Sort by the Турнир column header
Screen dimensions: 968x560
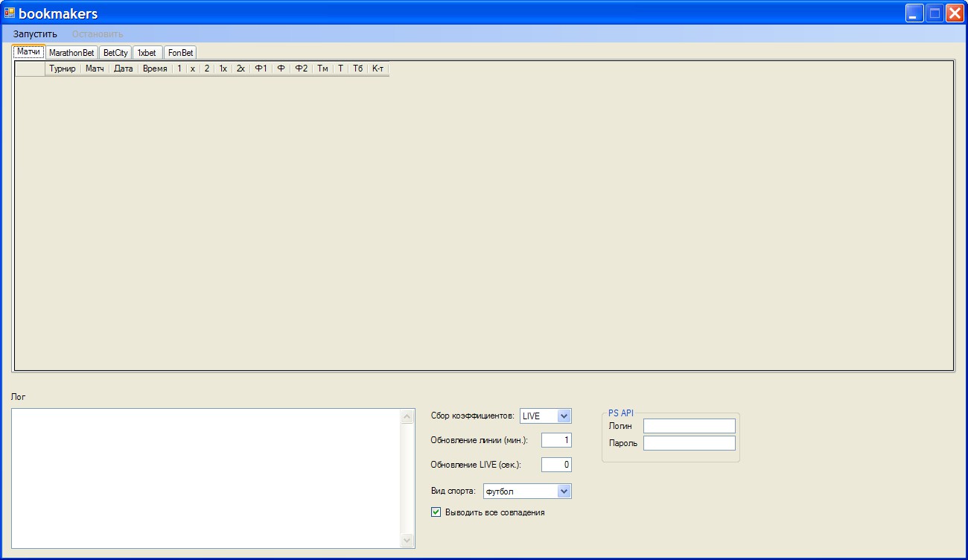point(63,69)
